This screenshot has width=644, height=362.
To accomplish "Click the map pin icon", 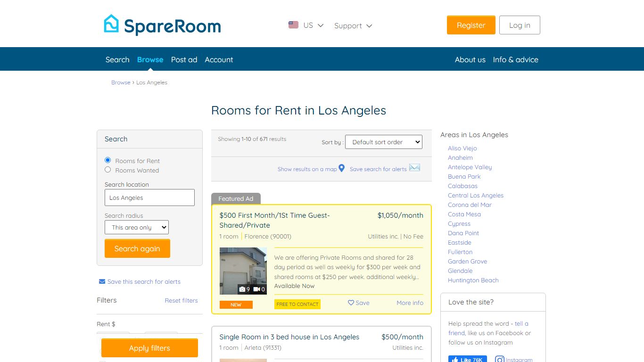I will [x=342, y=168].
